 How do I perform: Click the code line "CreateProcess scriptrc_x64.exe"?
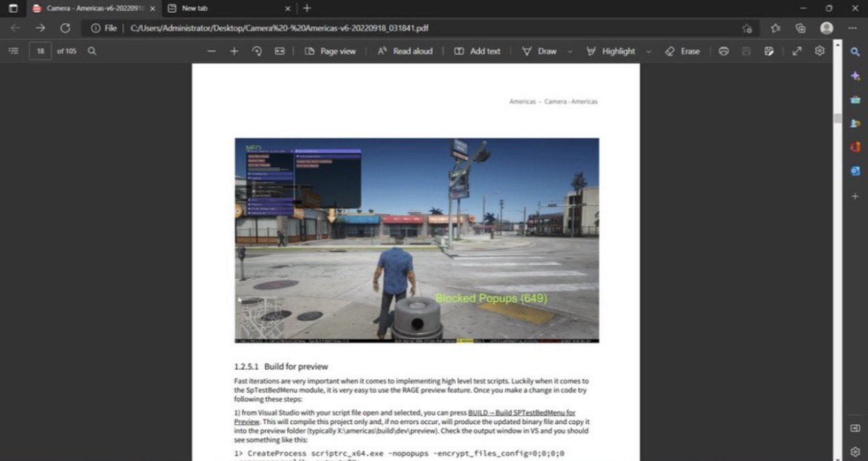[315, 452]
